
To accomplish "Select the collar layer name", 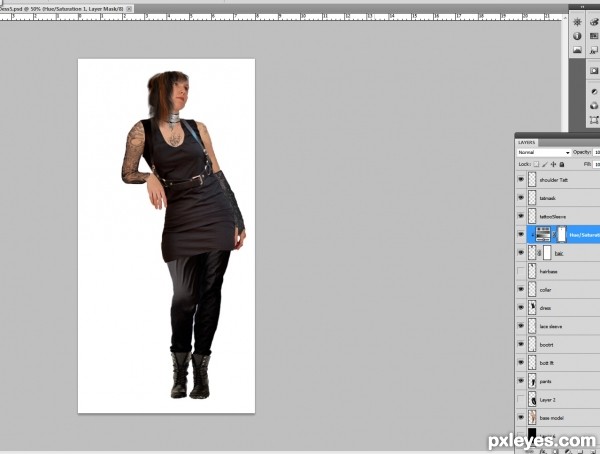I will 545,290.
